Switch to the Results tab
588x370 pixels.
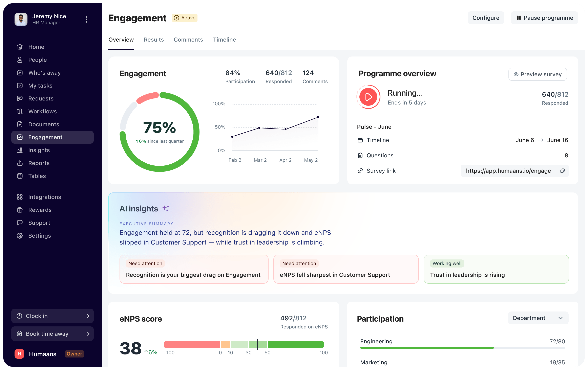coord(154,40)
